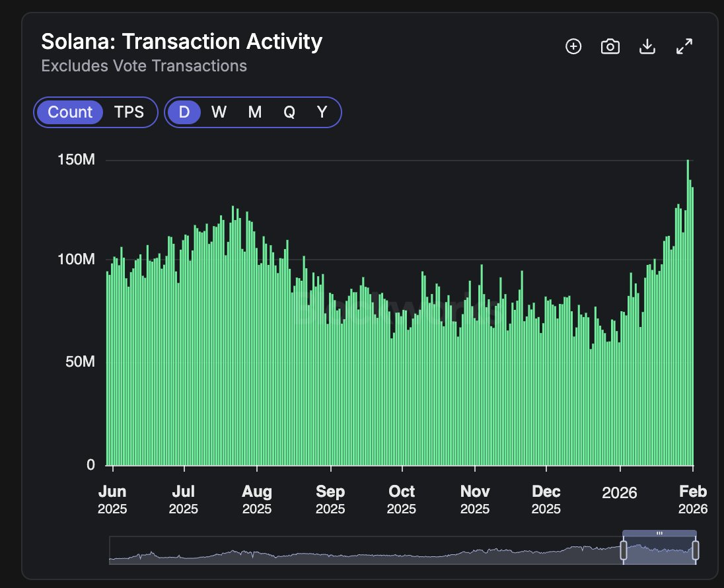Viewport: 724px width, 588px height.
Task: Click the grip bar atop the selected range
Action: (x=659, y=533)
